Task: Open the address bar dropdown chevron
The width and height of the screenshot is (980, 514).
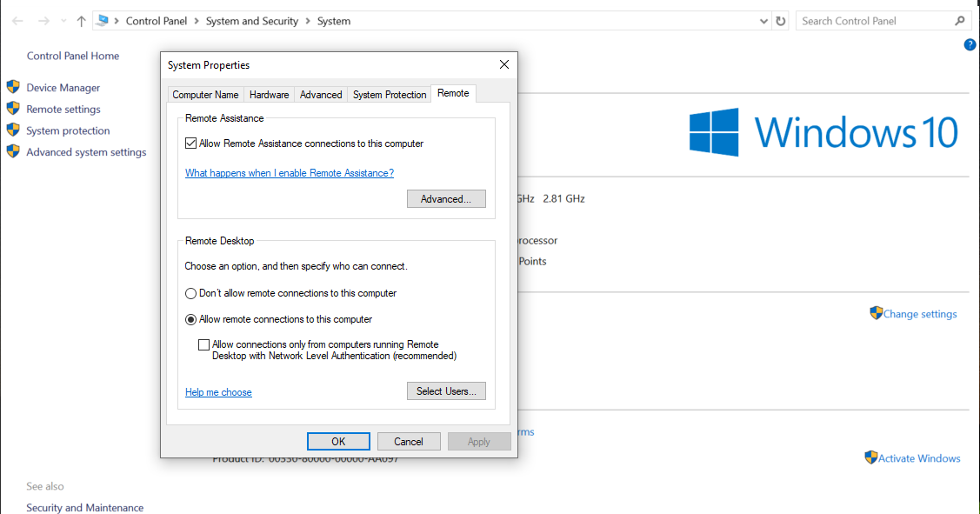Action: point(763,20)
